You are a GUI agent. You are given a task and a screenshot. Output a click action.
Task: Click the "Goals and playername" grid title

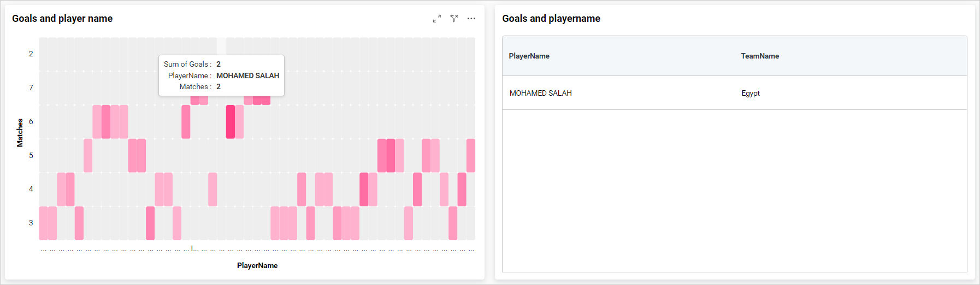point(551,19)
